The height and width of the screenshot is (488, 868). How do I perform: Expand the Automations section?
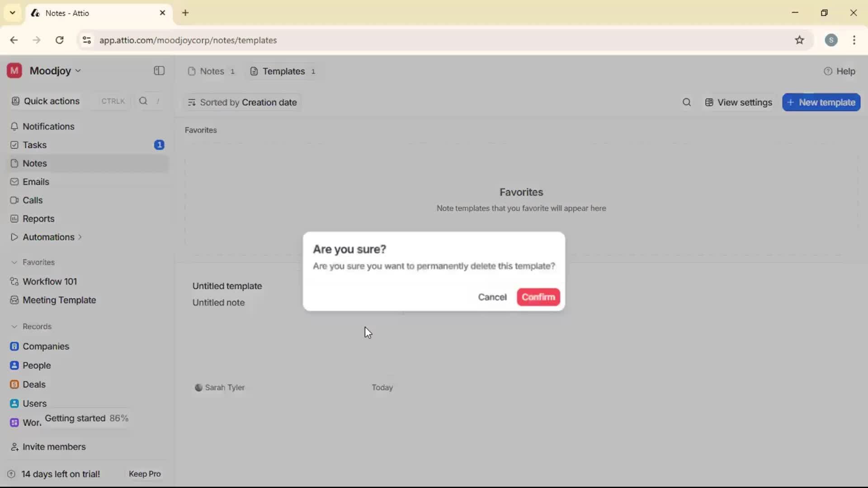[79, 237]
